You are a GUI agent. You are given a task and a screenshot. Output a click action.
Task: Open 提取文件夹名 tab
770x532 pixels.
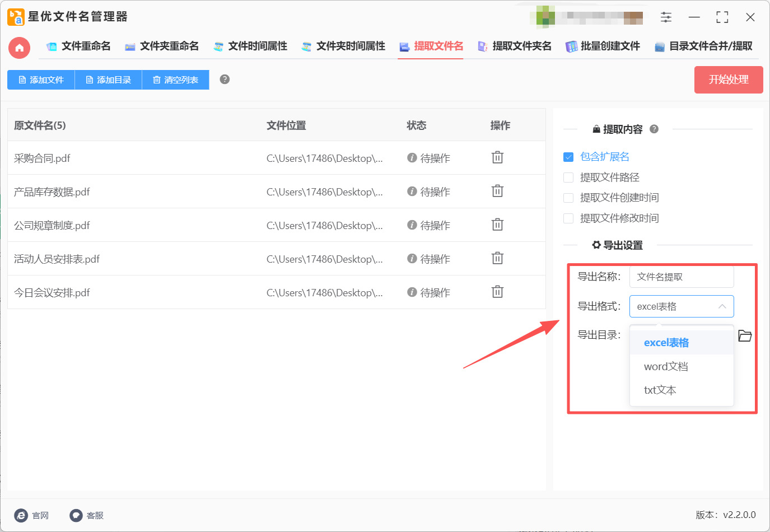(x=515, y=46)
